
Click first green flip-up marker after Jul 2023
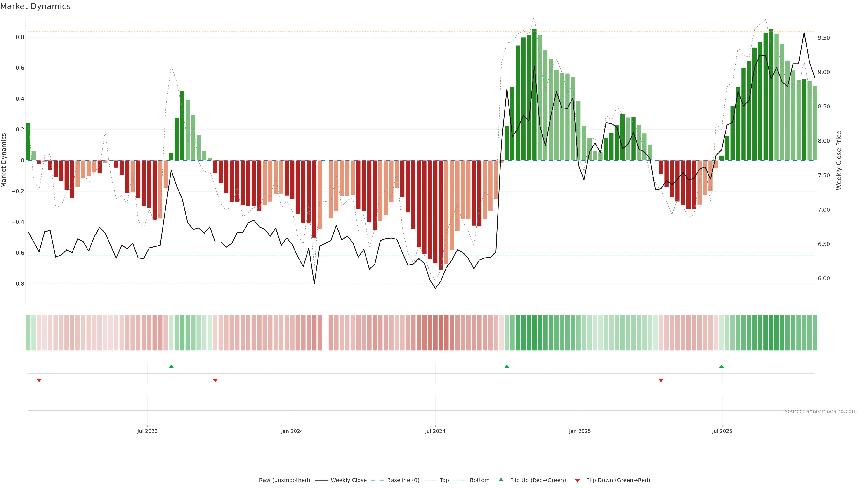171,366
